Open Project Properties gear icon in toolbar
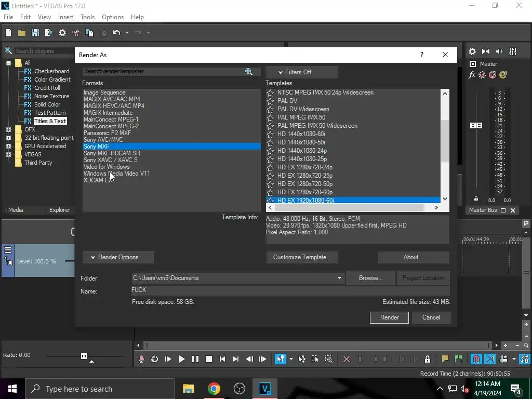The image size is (532, 399). pyautogui.click(x=62, y=33)
